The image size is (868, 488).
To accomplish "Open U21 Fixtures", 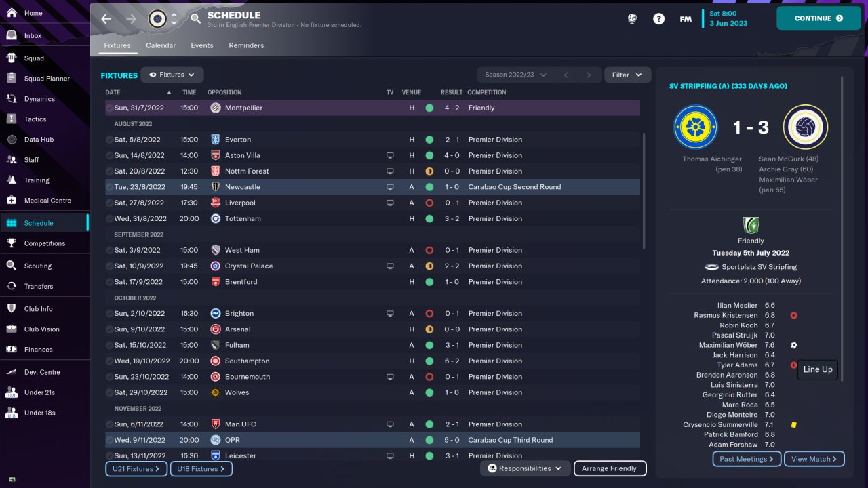I will point(136,468).
